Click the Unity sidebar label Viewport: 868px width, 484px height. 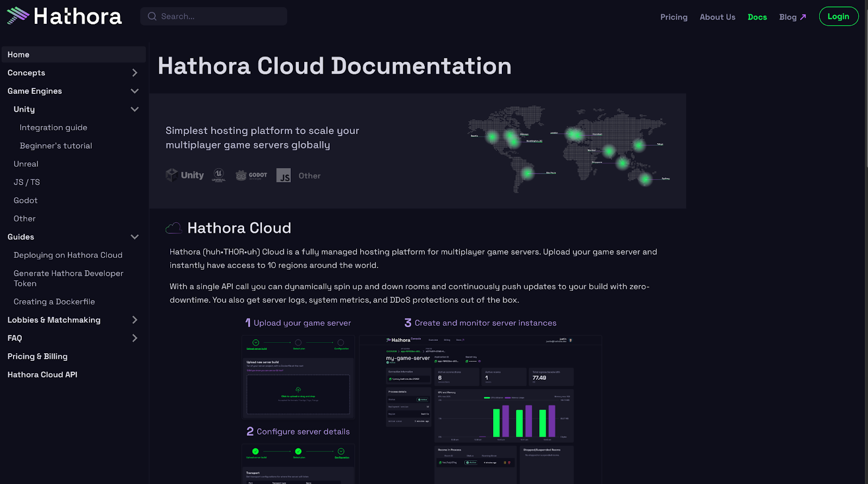[24, 109]
